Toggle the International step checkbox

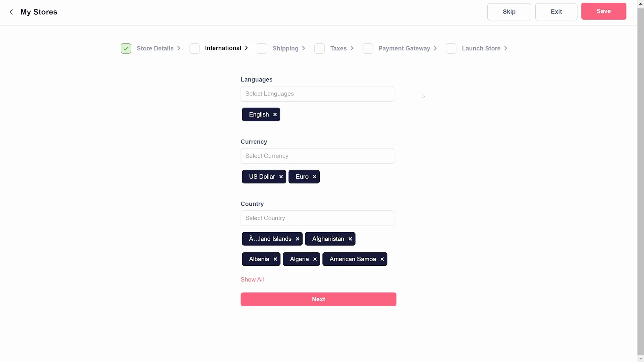point(195,49)
